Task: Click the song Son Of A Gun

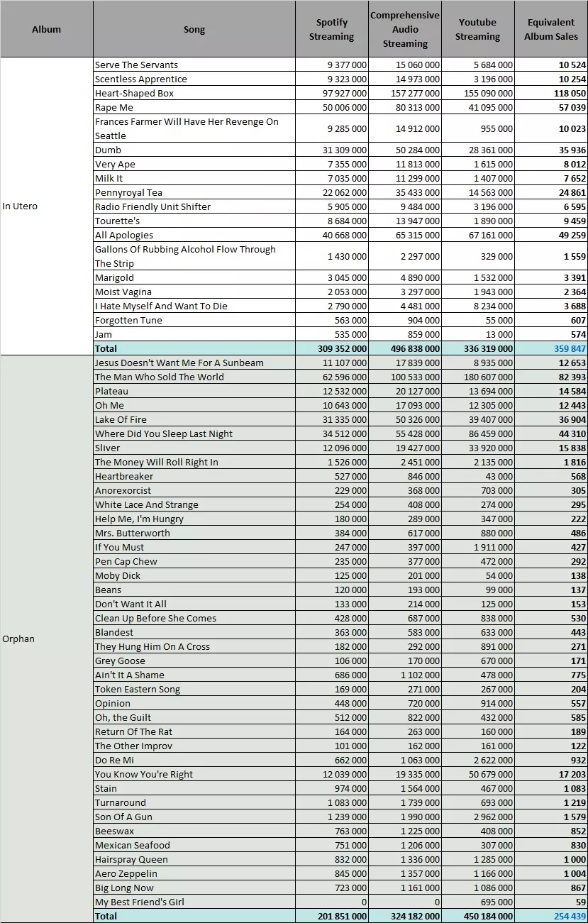Action: [x=194, y=817]
